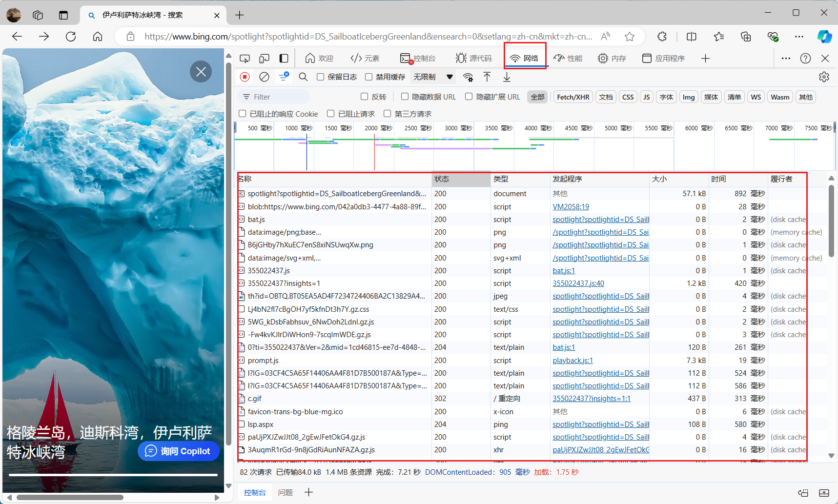
Task: Check 已阻止请求 checkbox
Action: click(330, 114)
